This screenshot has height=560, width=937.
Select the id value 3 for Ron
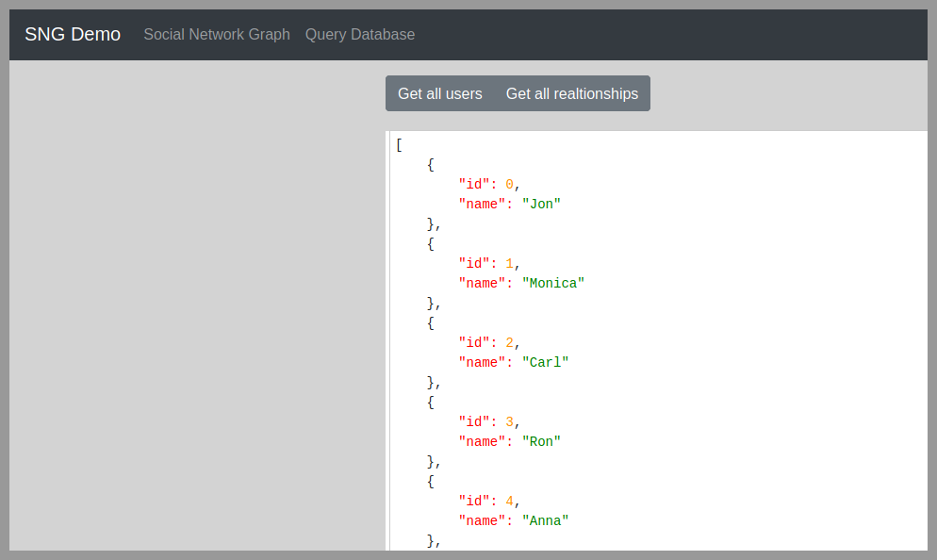(509, 421)
